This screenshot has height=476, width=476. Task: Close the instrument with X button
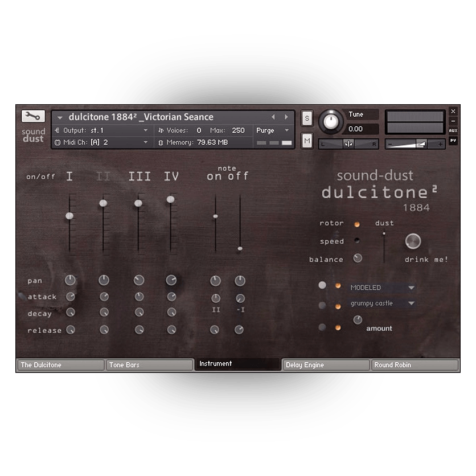(453, 112)
